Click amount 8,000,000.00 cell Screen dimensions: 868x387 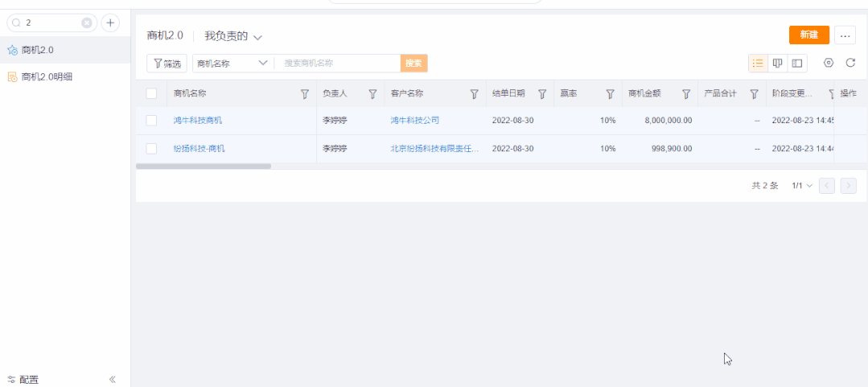[x=668, y=120]
